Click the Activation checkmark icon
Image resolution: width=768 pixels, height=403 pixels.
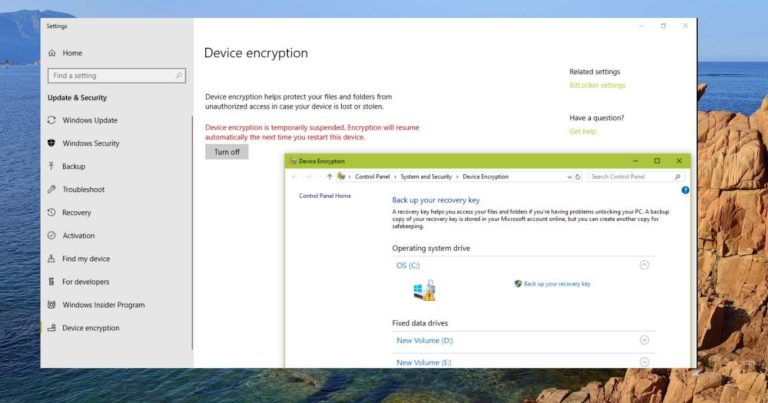[51, 235]
